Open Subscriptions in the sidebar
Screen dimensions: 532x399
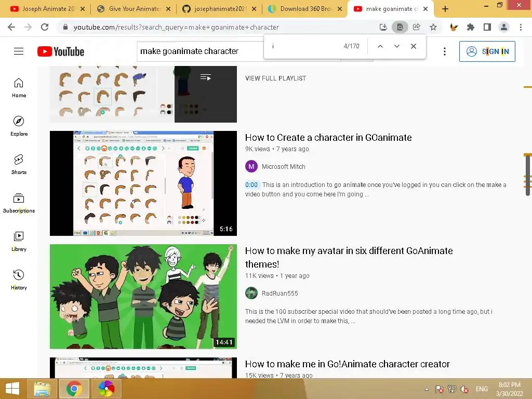click(x=19, y=203)
